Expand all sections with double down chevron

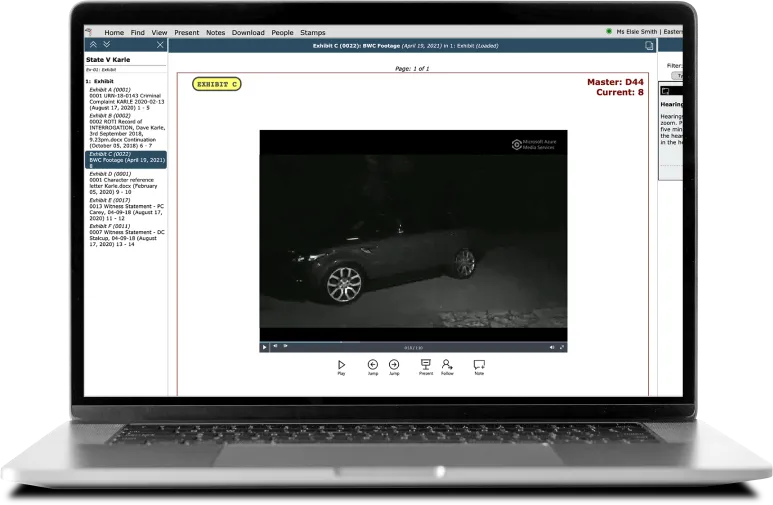(x=106, y=45)
